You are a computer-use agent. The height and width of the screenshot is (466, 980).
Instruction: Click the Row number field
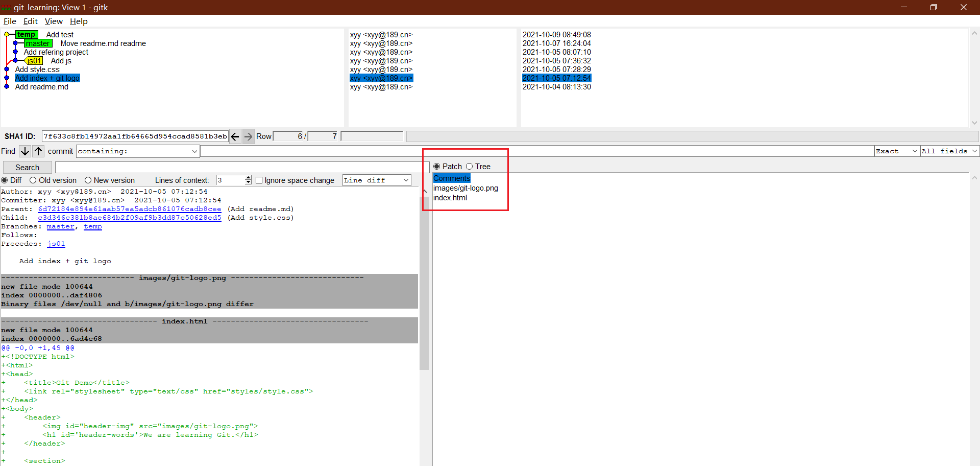(289, 136)
